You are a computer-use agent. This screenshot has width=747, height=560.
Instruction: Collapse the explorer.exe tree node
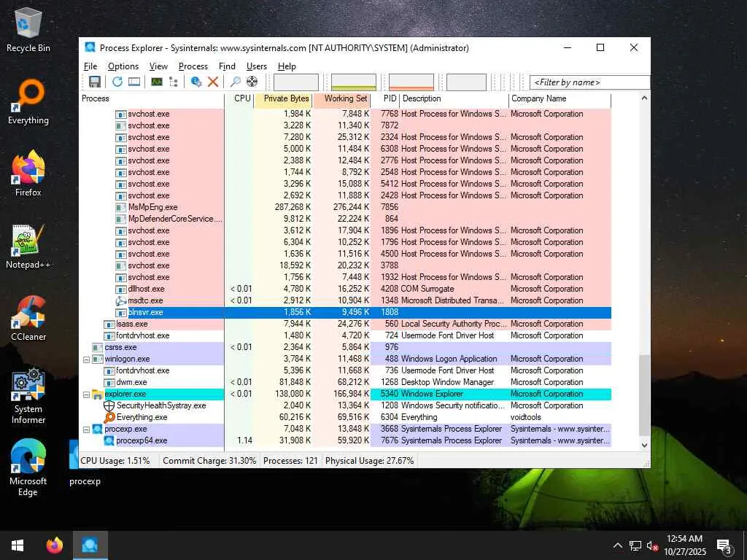[x=86, y=394]
